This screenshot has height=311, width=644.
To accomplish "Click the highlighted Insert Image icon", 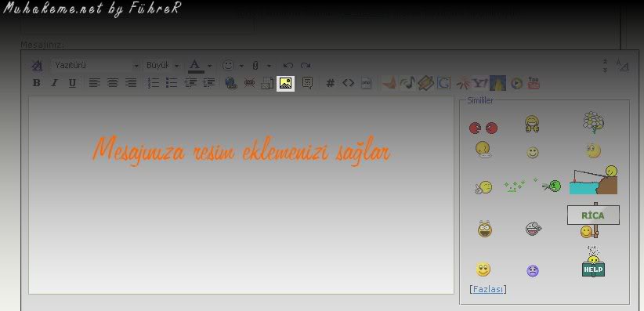I will (x=285, y=83).
